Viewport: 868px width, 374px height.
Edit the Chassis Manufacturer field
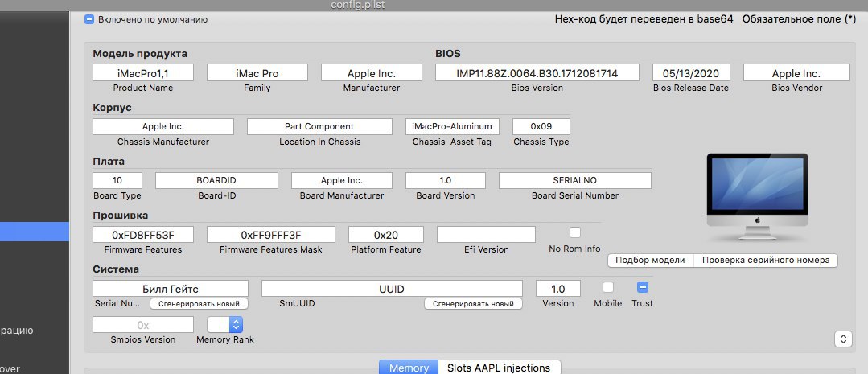162,127
